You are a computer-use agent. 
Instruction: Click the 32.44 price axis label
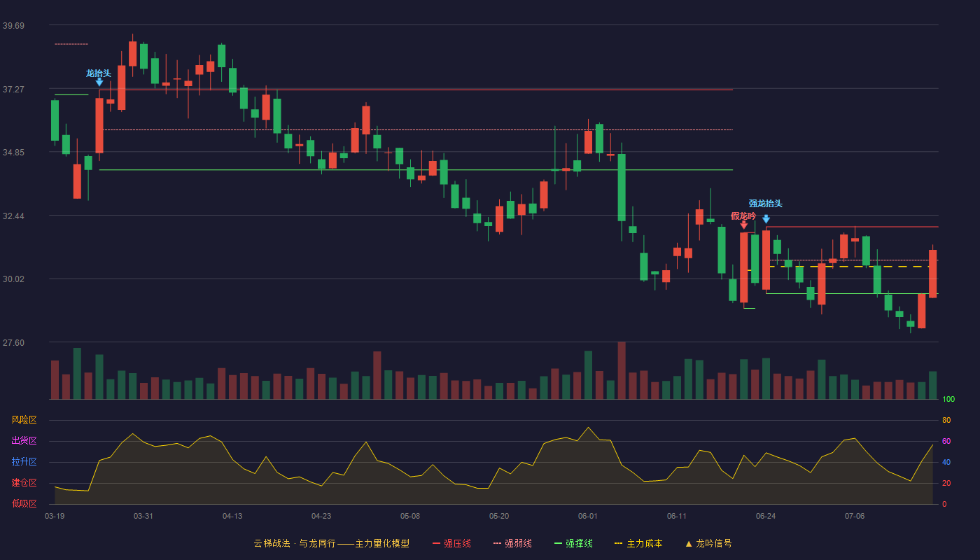[13, 216]
